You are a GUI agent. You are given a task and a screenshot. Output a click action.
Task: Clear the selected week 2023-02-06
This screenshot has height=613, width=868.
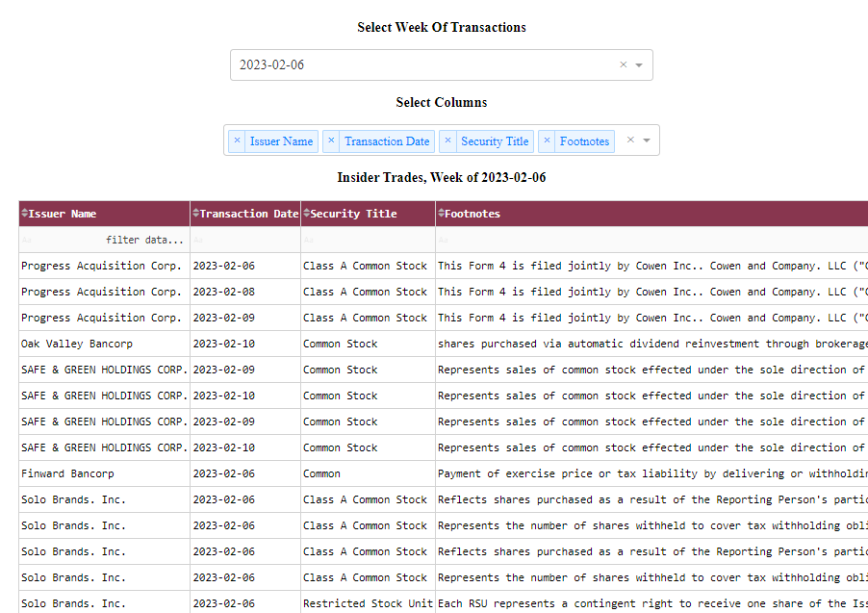tap(623, 65)
